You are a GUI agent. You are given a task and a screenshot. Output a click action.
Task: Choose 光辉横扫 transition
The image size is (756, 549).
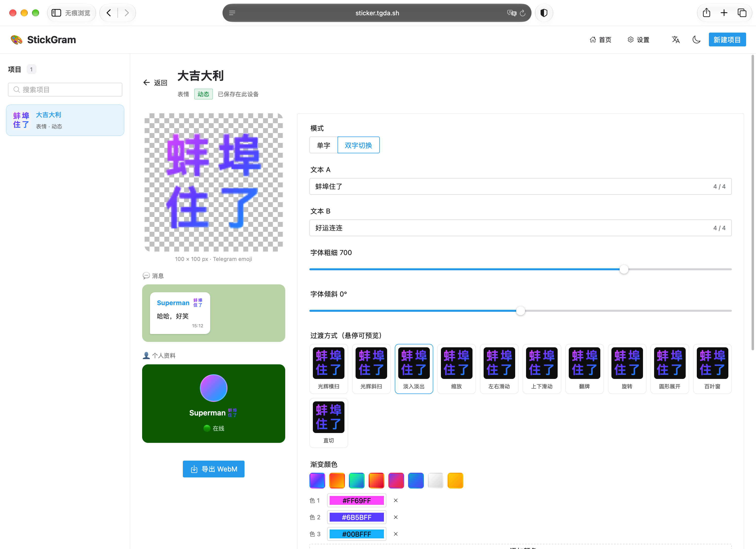[x=329, y=369]
